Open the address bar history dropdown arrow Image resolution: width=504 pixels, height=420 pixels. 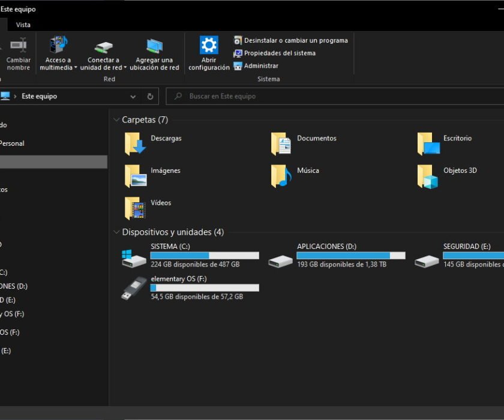tap(133, 97)
